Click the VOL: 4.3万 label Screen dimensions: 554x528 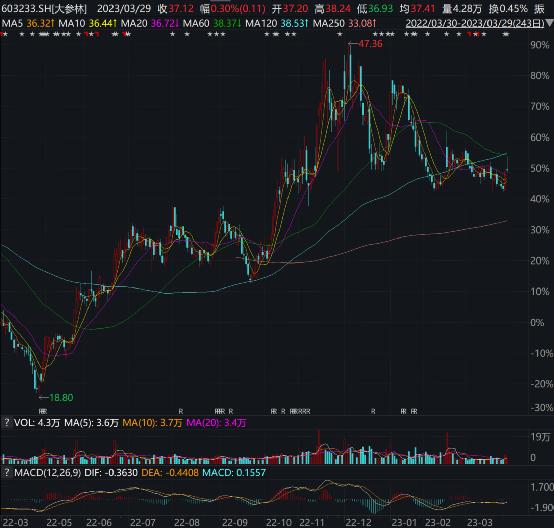37,423
